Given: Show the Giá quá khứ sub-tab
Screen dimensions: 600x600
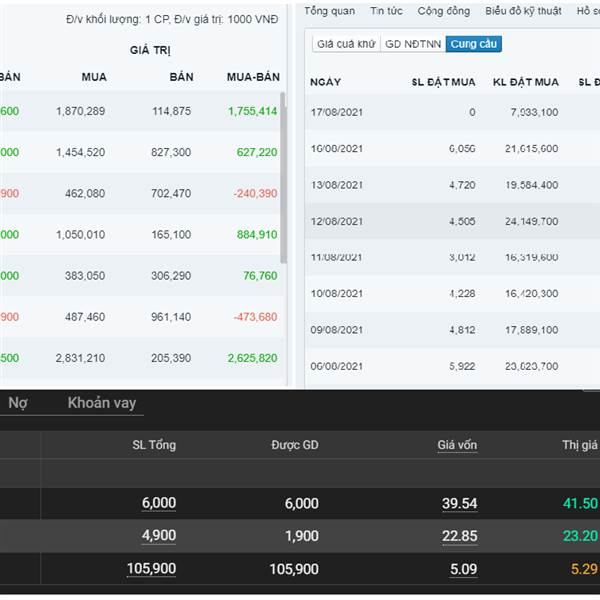Looking at the screenshot, I should click(345, 44).
